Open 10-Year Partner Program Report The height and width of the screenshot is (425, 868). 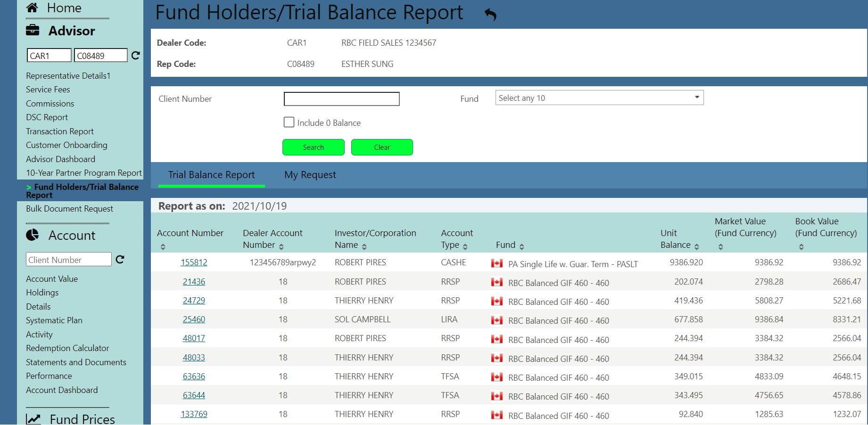(x=84, y=173)
